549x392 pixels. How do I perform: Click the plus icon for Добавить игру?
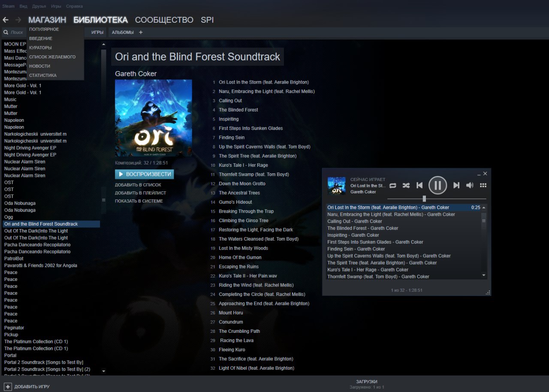[8, 386]
